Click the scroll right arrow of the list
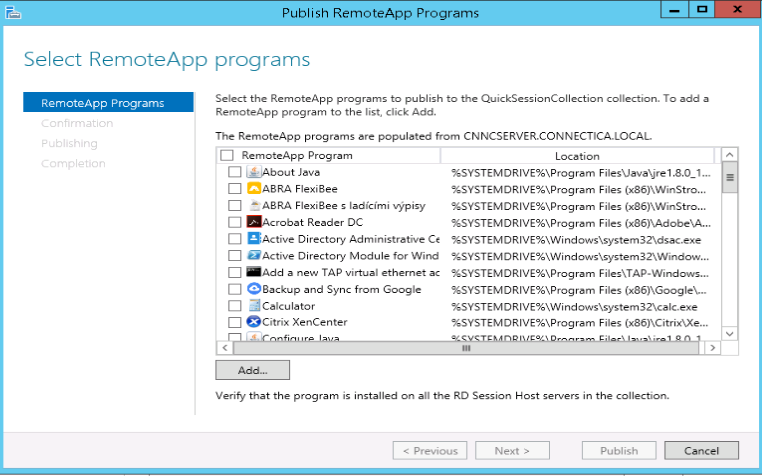The width and height of the screenshot is (762, 476). 712,348
